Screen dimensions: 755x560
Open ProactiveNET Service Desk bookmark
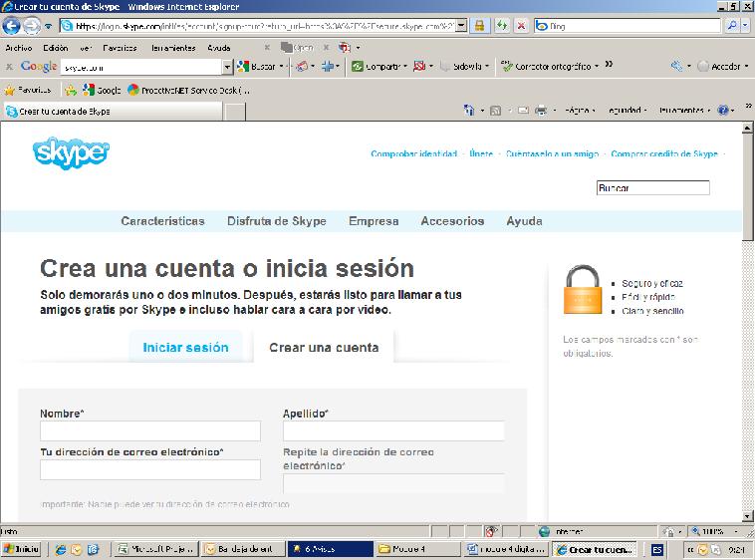click(189, 90)
